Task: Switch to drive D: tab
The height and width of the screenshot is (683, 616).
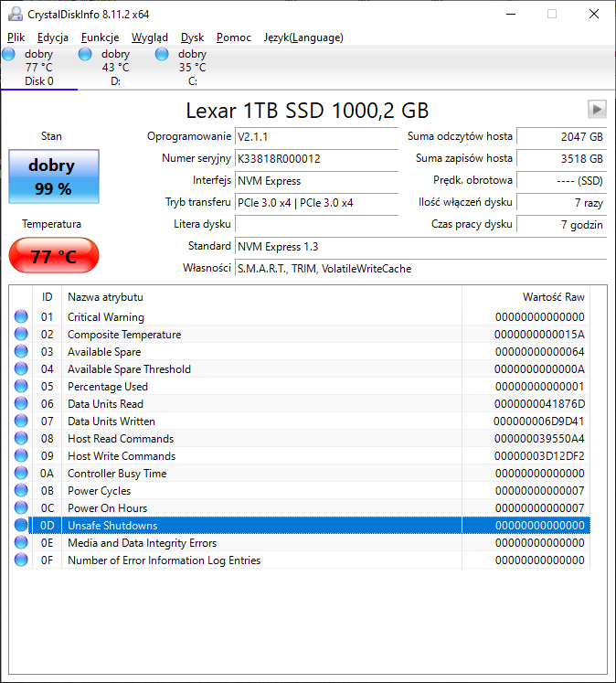Action: 116,68
